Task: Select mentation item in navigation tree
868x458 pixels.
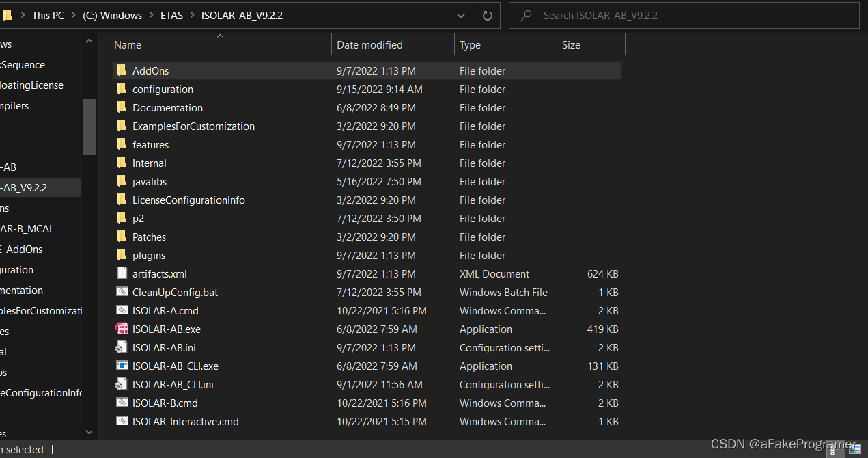Action: 21,290
